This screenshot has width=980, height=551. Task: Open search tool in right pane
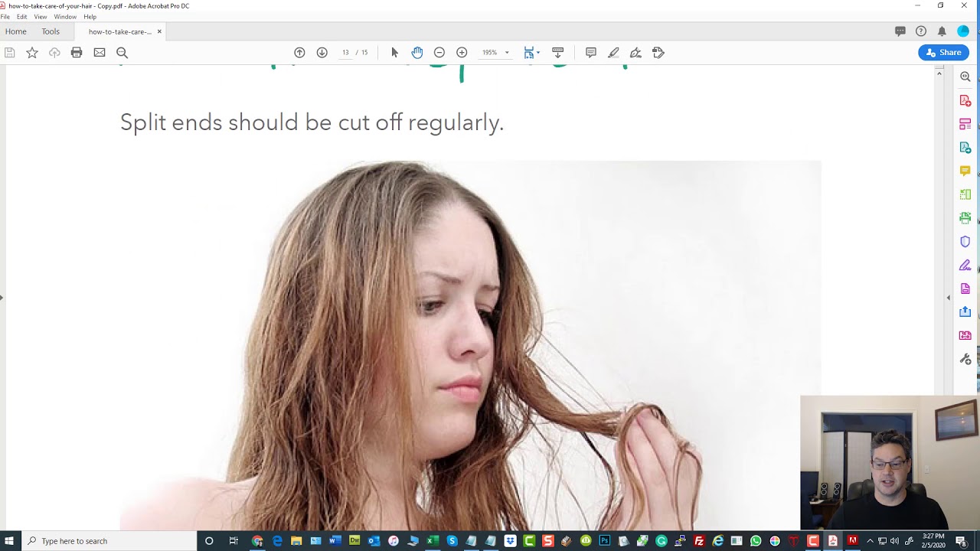click(x=965, y=77)
